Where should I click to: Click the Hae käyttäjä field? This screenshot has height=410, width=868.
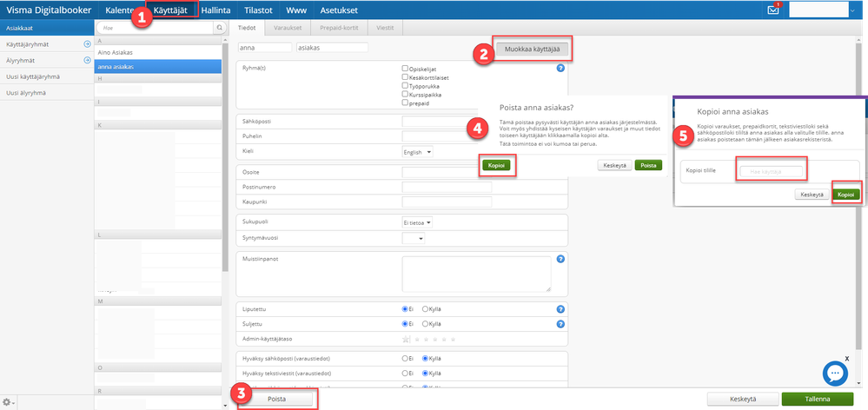pos(772,171)
